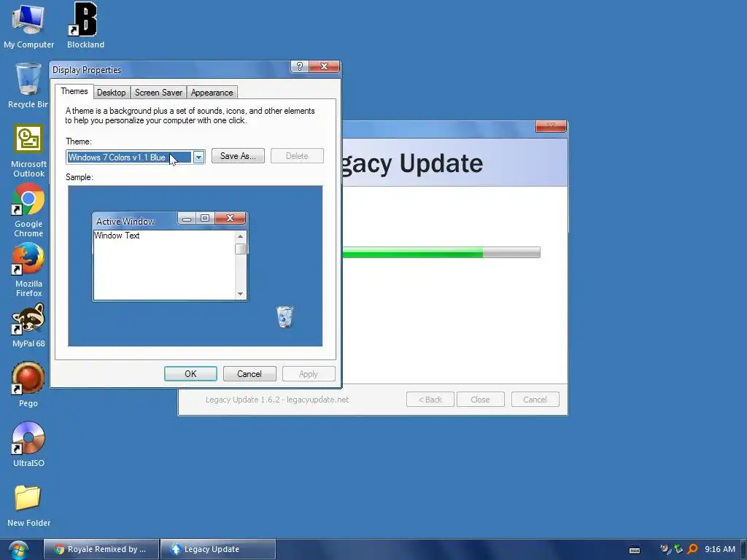
Task: Open the Appearance tab
Action: click(x=212, y=93)
